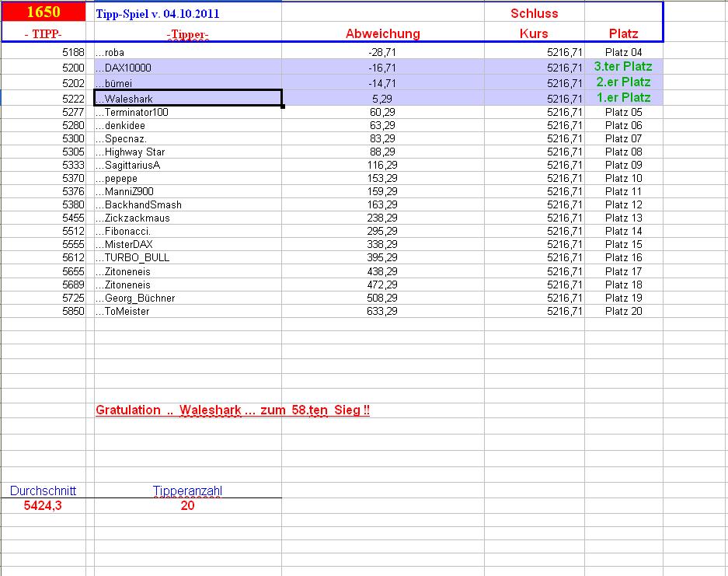
Task: Select the Zitoneneis cell with tip 5689
Action: (187, 285)
